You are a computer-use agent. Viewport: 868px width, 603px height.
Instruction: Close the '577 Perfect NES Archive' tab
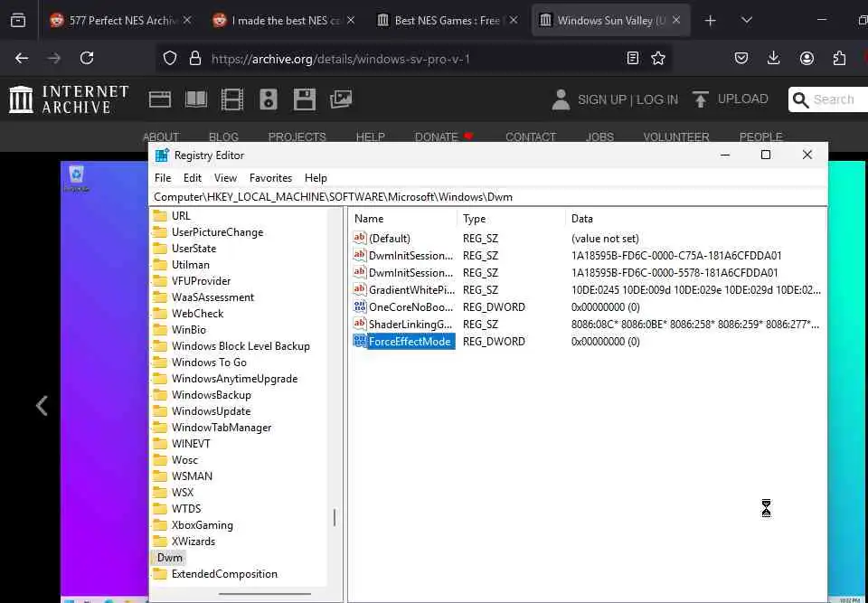point(187,21)
